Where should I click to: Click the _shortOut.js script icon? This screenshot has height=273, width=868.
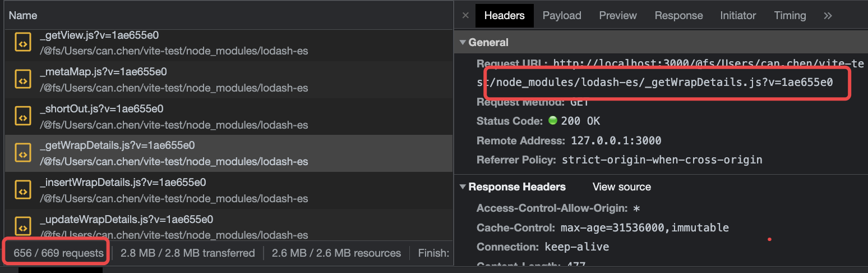point(23,116)
